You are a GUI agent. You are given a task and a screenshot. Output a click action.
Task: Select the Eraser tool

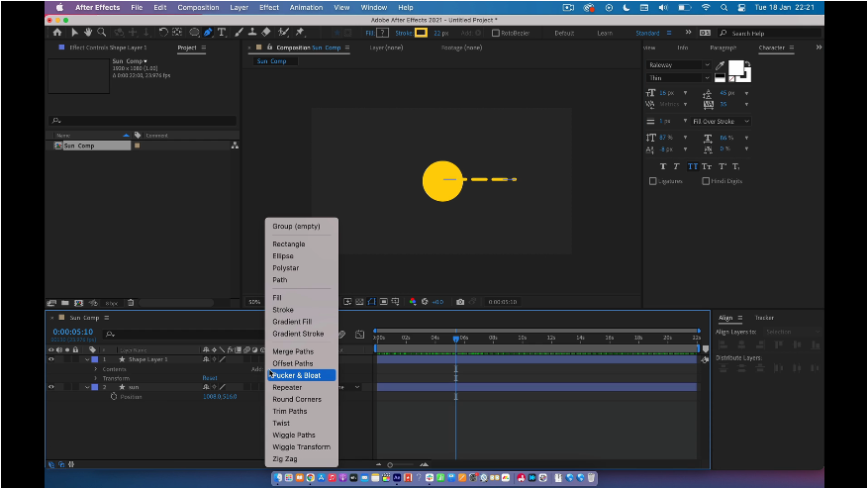(x=265, y=33)
